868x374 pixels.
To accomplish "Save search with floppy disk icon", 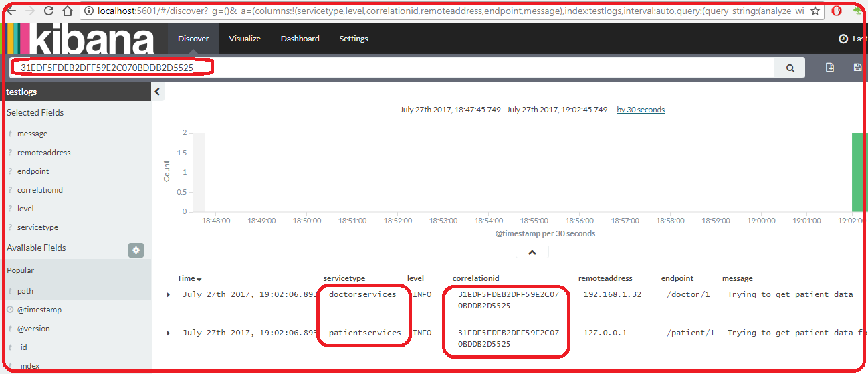I will pyautogui.click(x=857, y=68).
